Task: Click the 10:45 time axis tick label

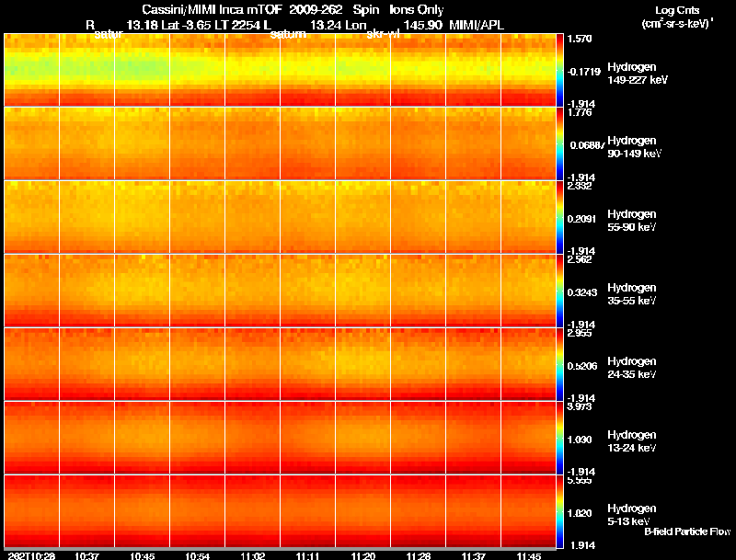Action: point(143,555)
